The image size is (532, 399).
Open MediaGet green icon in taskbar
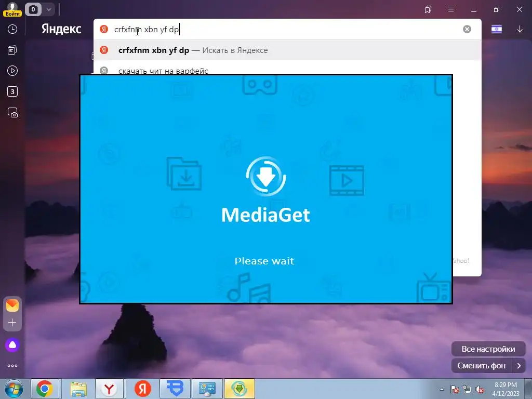click(239, 389)
